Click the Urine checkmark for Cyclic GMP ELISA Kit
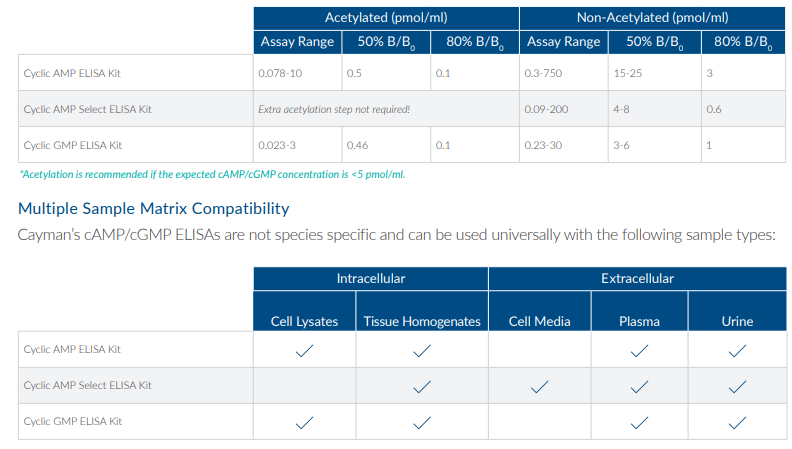 coord(737,422)
